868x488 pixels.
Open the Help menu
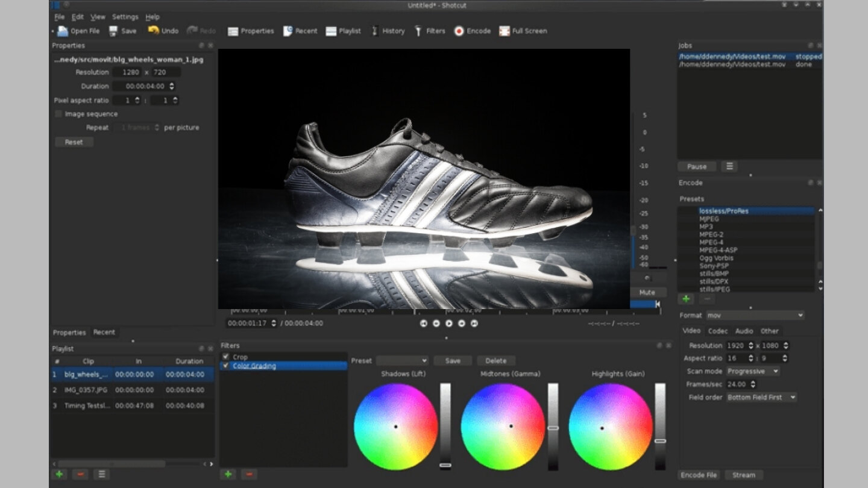(153, 17)
